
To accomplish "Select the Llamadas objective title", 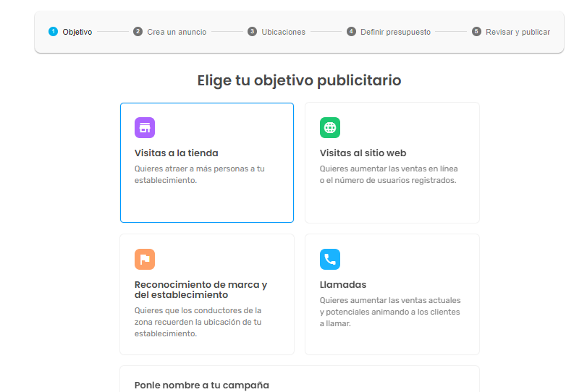I will pyautogui.click(x=343, y=285).
